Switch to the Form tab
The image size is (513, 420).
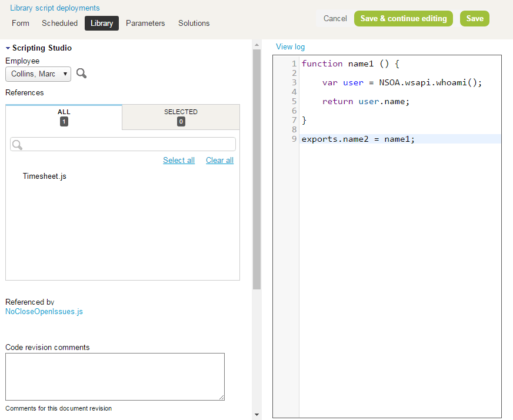pyautogui.click(x=20, y=23)
